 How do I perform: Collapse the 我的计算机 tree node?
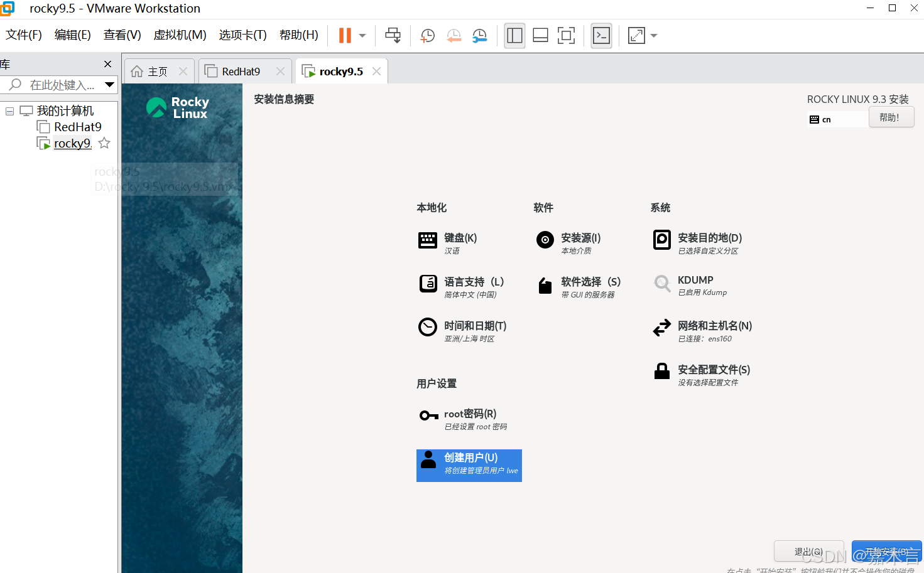point(9,111)
